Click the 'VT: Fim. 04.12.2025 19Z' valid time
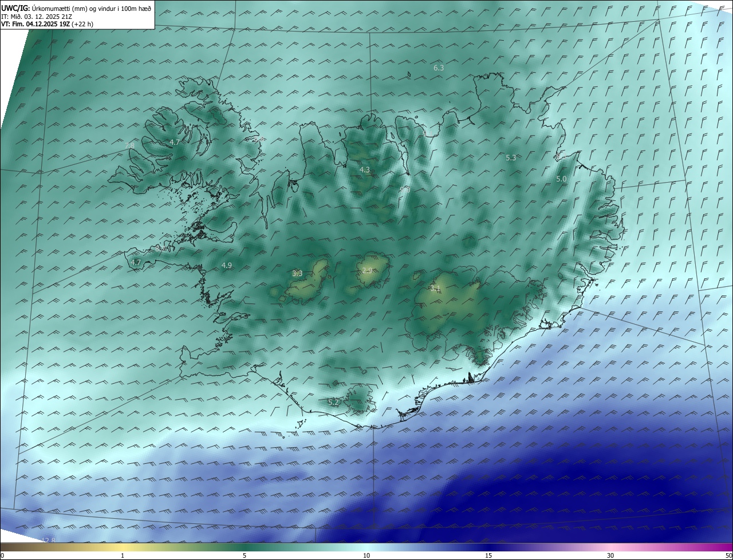This screenshot has width=733, height=560. click(x=36, y=23)
